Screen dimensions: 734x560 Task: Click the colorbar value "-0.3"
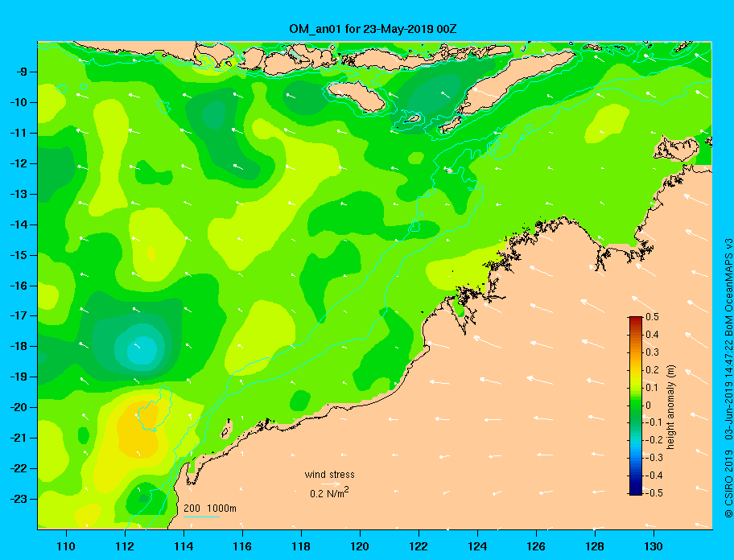click(654, 458)
